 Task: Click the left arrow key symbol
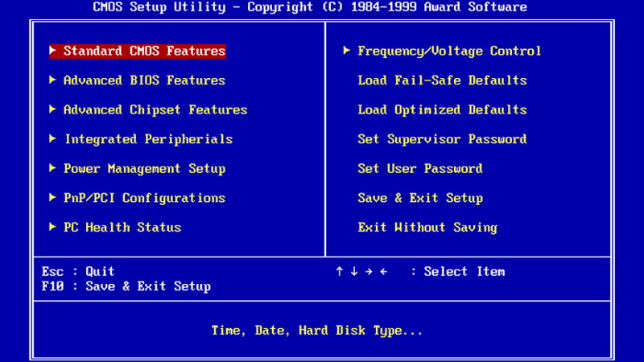pos(383,272)
